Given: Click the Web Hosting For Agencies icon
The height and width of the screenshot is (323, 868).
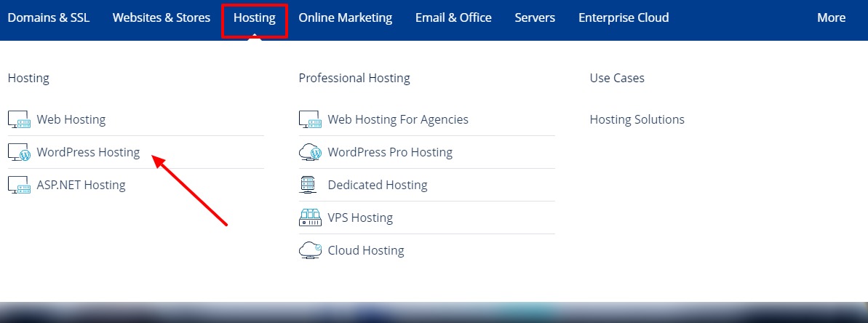Looking at the screenshot, I should (310, 119).
